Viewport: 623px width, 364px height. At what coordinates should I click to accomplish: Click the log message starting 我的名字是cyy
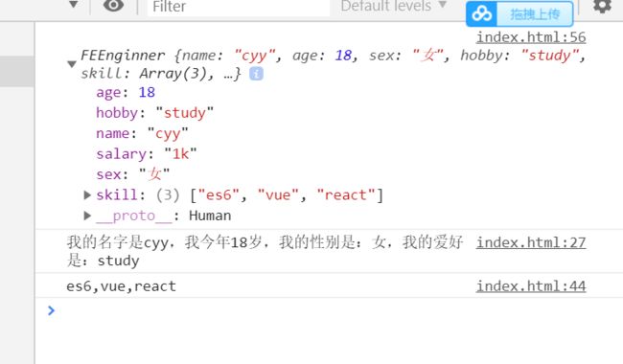point(265,251)
